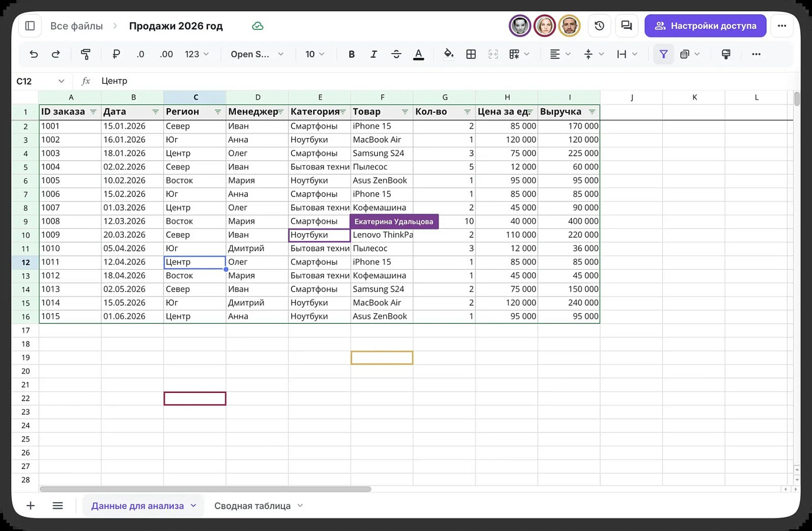The image size is (812, 531).
Task: Increase decimal places with .00 button
Action: [x=166, y=54]
